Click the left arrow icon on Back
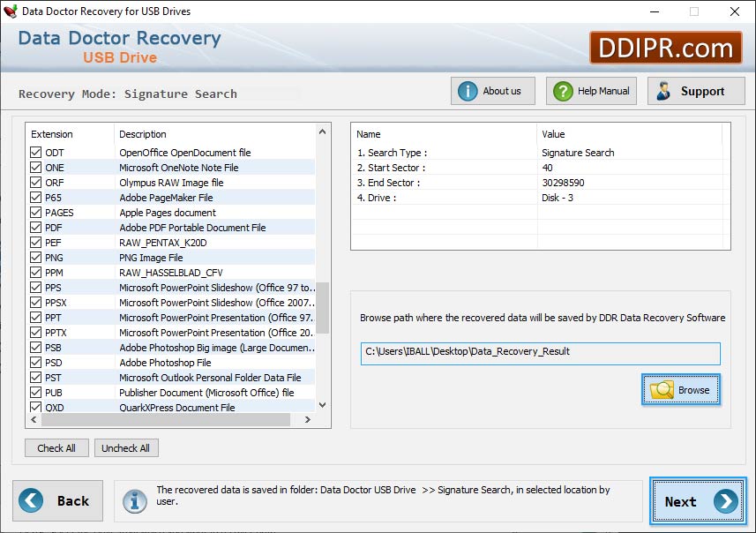This screenshot has width=756, height=533. click(x=31, y=500)
